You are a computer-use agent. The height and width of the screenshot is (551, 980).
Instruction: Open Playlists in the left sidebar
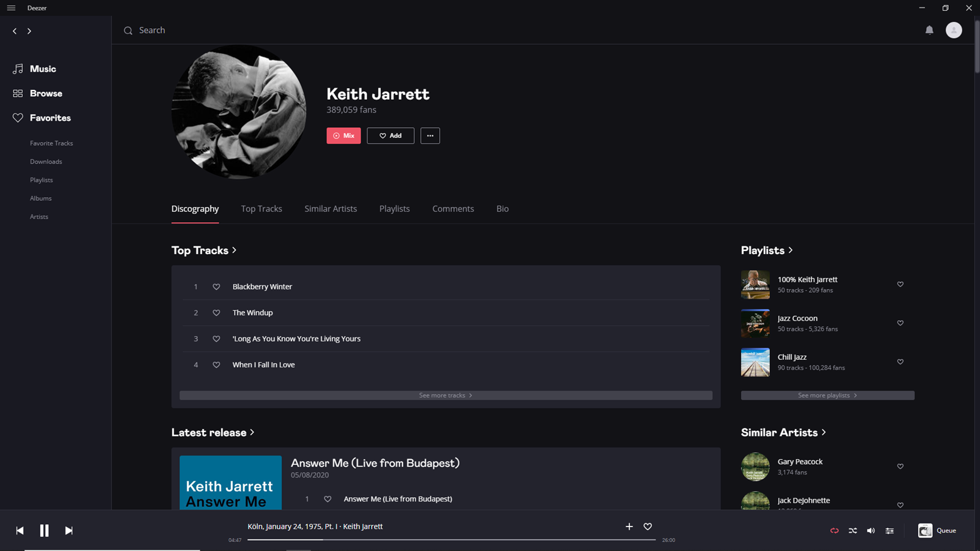tap(41, 180)
